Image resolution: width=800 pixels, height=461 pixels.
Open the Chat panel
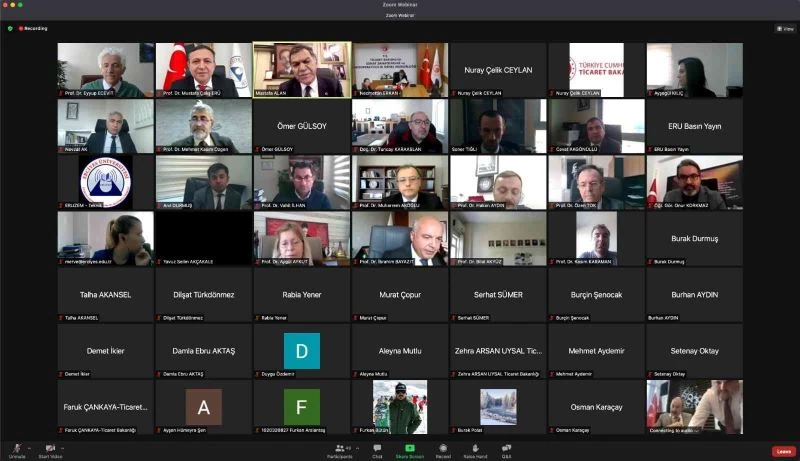point(377,448)
